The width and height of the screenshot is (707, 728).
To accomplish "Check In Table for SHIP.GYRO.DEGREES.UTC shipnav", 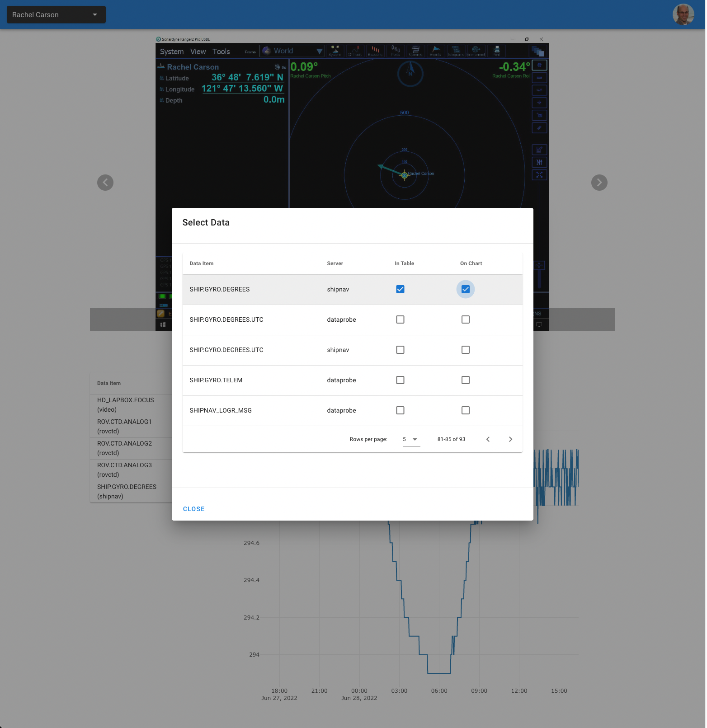I will pos(400,350).
